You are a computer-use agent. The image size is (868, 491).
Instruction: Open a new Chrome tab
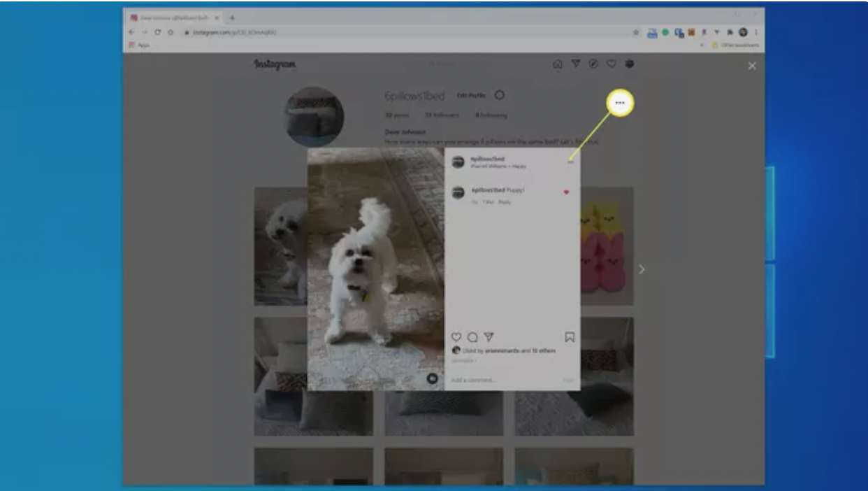point(232,17)
